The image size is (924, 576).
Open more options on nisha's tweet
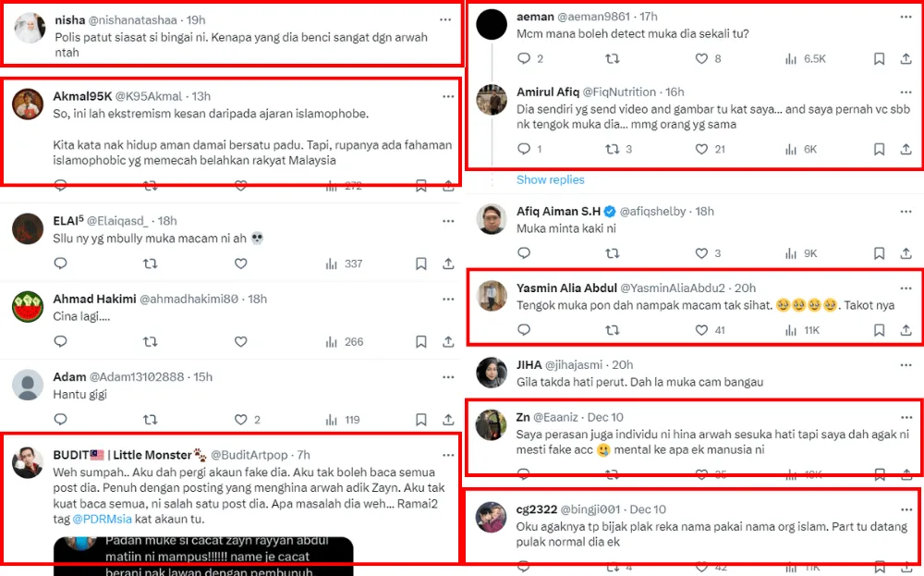(x=448, y=19)
